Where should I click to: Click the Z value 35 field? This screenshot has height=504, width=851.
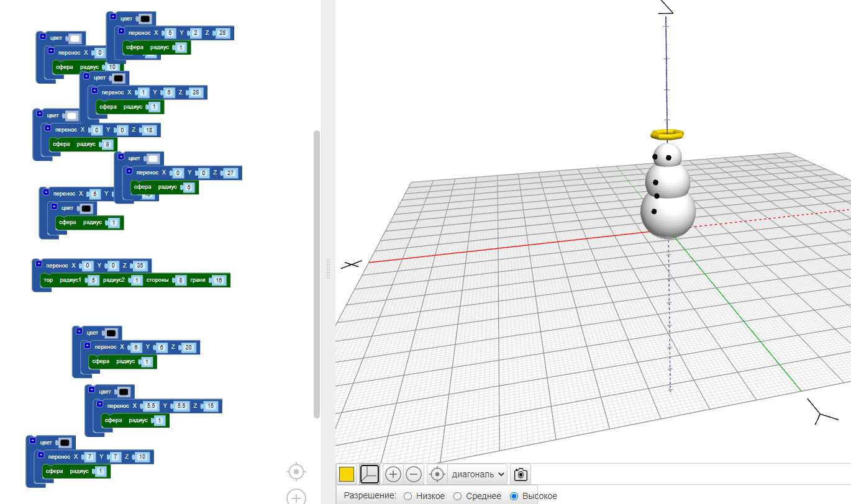tap(140, 266)
